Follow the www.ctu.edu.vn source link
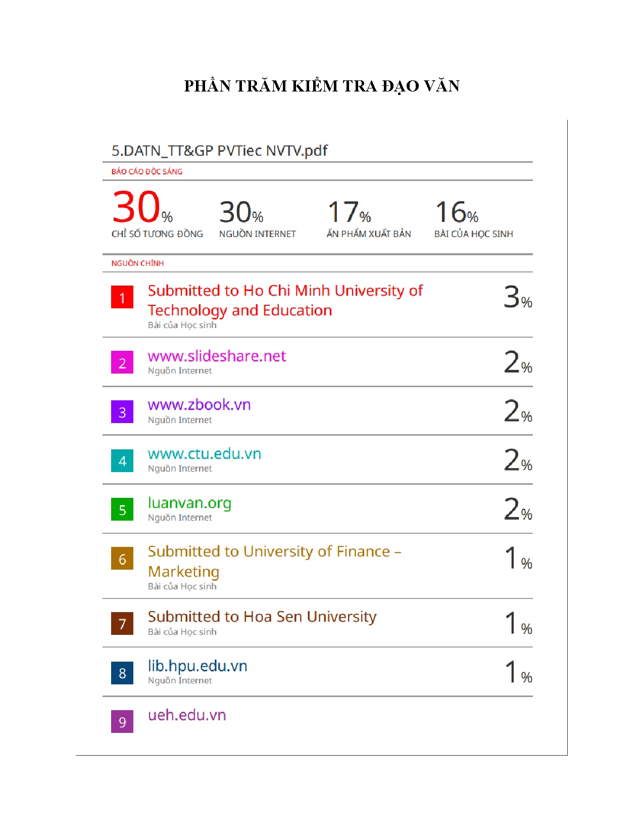 (x=205, y=454)
